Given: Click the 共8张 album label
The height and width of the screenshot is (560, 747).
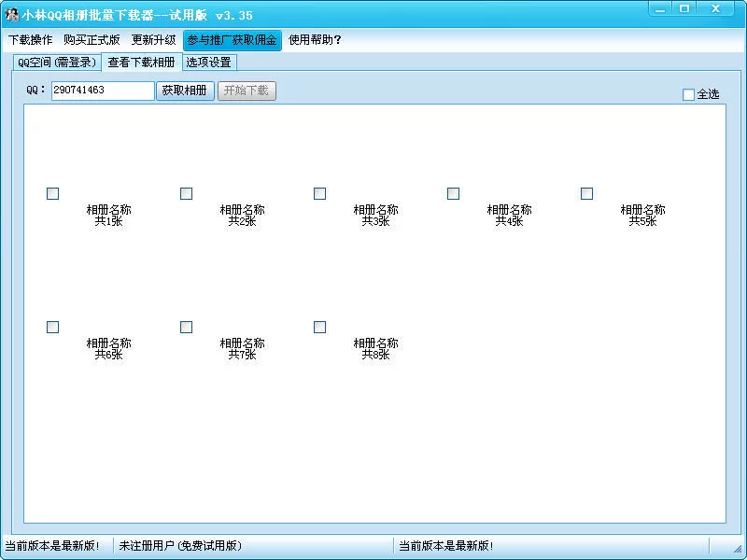Looking at the screenshot, I should [375, 348].
